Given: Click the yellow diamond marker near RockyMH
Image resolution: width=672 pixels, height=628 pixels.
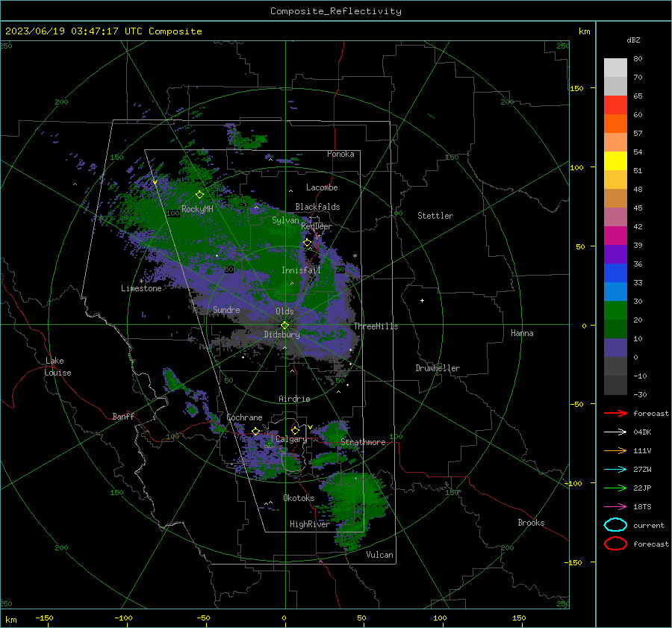Looking at the screenshot, I should 199,195.
